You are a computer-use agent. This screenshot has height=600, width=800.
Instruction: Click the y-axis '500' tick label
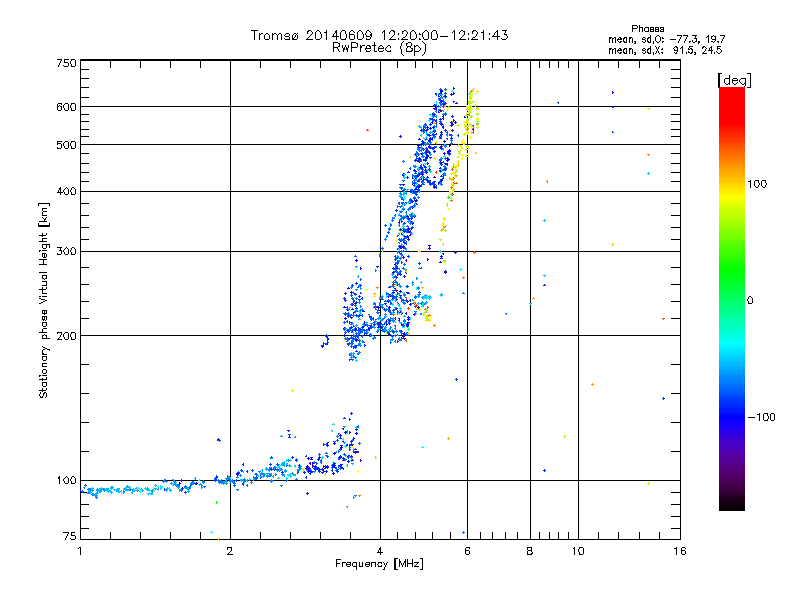tap(66, 145)
